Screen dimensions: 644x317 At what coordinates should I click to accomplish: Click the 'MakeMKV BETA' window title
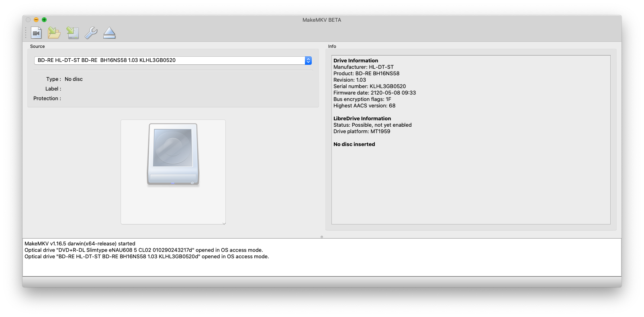point(322,20)
